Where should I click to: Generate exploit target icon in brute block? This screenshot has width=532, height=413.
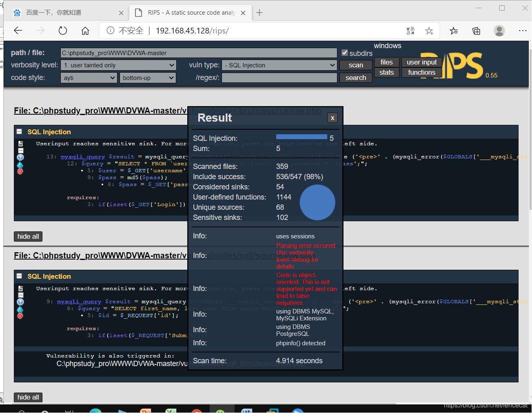20,171
